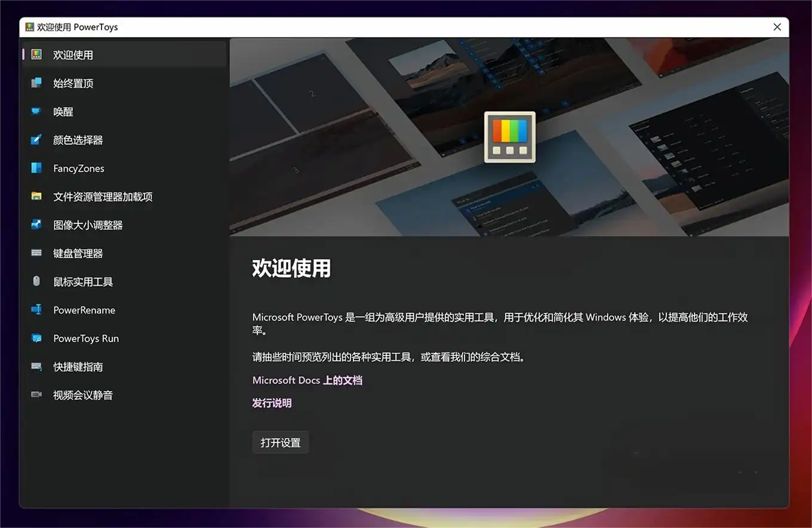Viewport: 812px width, 528px height.
Task: Open the 欢迎使用 welcome page
Action: click(124, 54)
